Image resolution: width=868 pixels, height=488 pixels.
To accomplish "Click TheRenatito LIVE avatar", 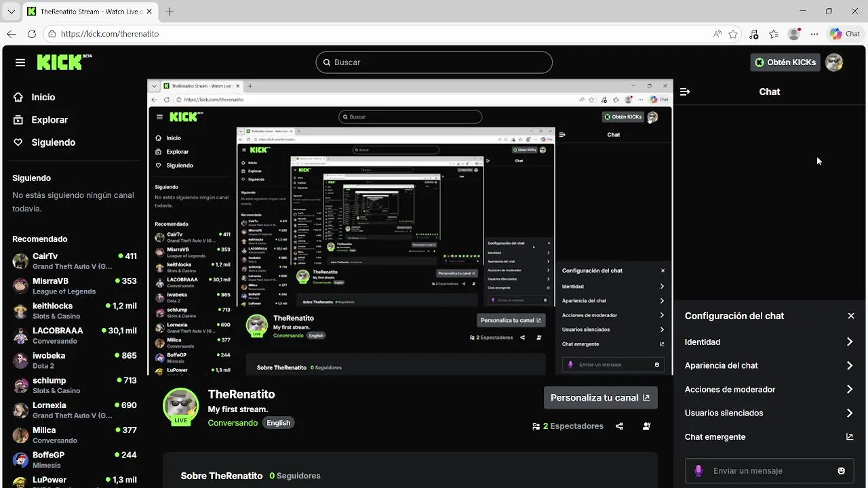I will click(180, 407).
